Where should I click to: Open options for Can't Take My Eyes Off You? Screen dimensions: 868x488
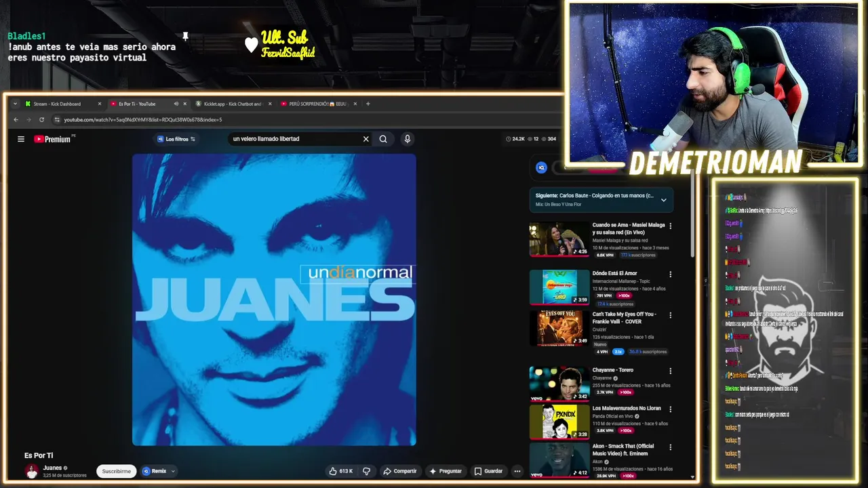point(671,315)
